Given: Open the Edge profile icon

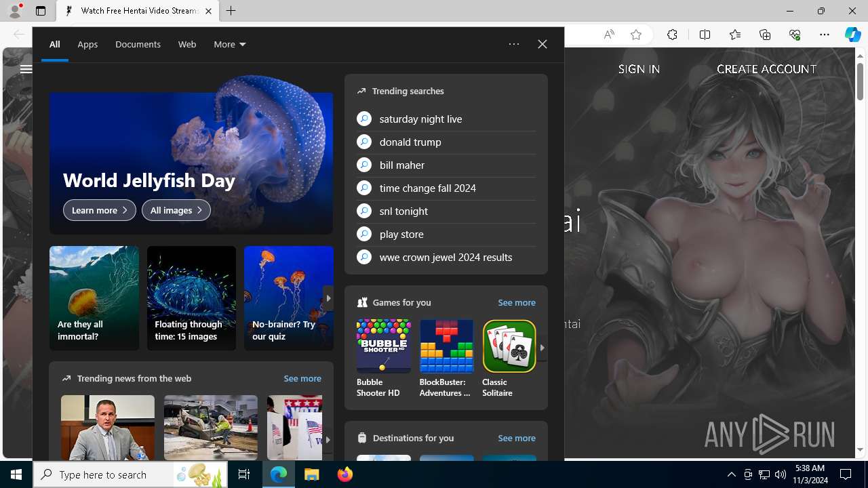Looking at the screenshot, I should click(15, 11).
